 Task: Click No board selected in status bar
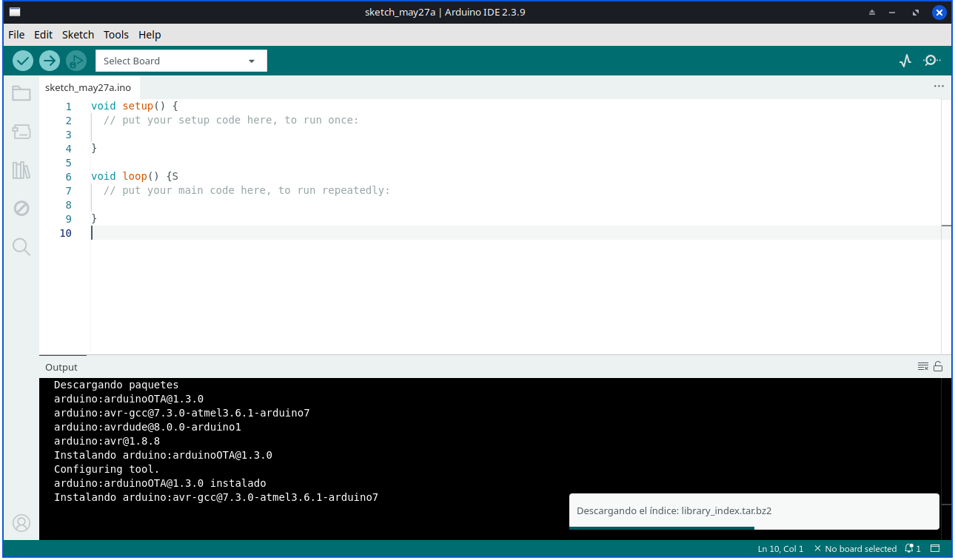point(855,549)
